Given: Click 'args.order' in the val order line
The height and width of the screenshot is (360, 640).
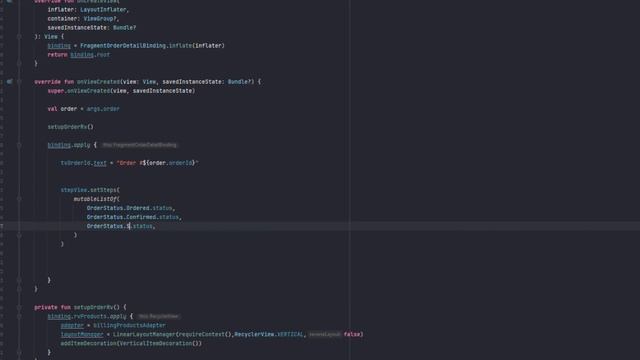Looking at the screenshot, I should (103, 109).
